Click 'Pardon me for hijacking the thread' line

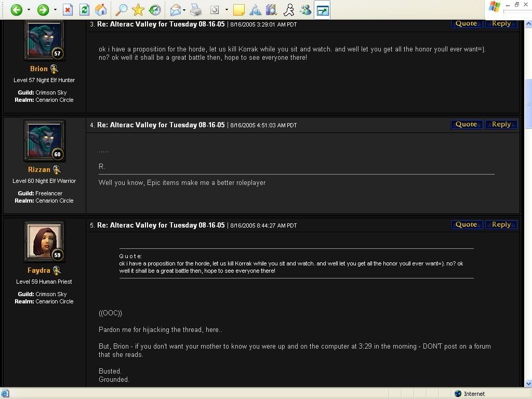pos(160,330)
